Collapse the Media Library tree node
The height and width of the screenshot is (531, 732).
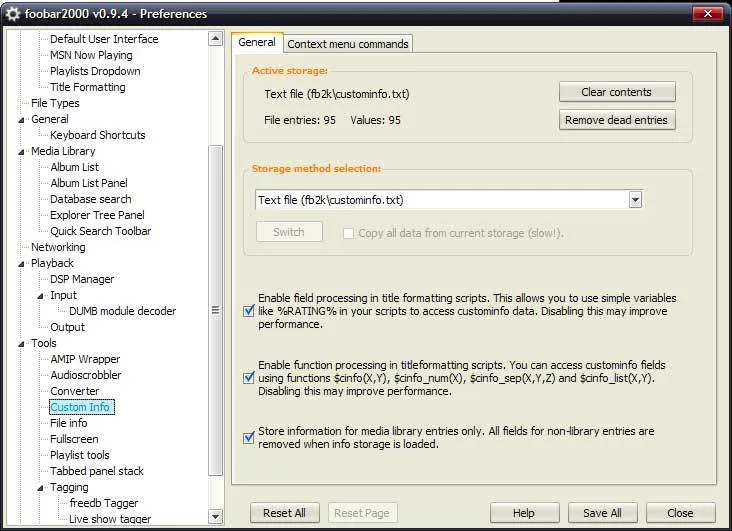[x=21, y=152]
